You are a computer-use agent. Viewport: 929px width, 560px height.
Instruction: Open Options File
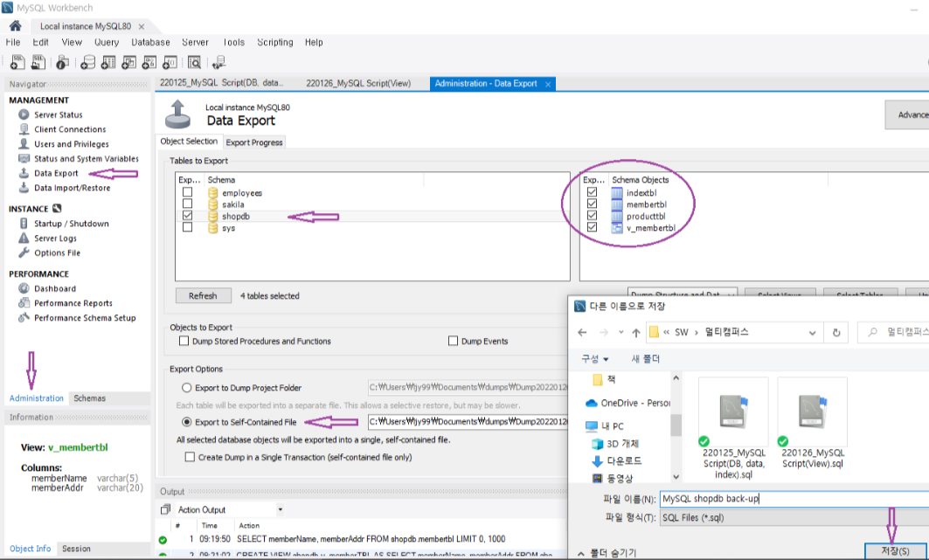pyautogui.click(x=57, y=252)
